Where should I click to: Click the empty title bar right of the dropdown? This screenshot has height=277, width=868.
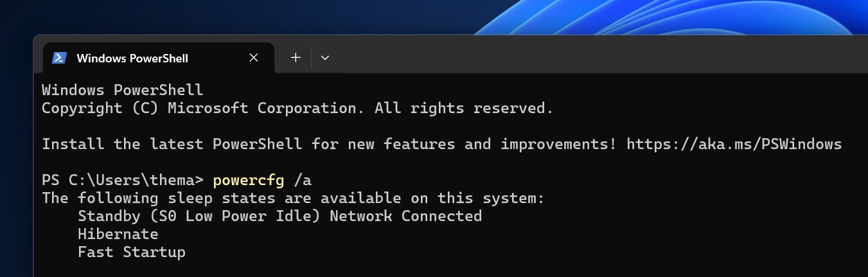[x=578, y=57]
